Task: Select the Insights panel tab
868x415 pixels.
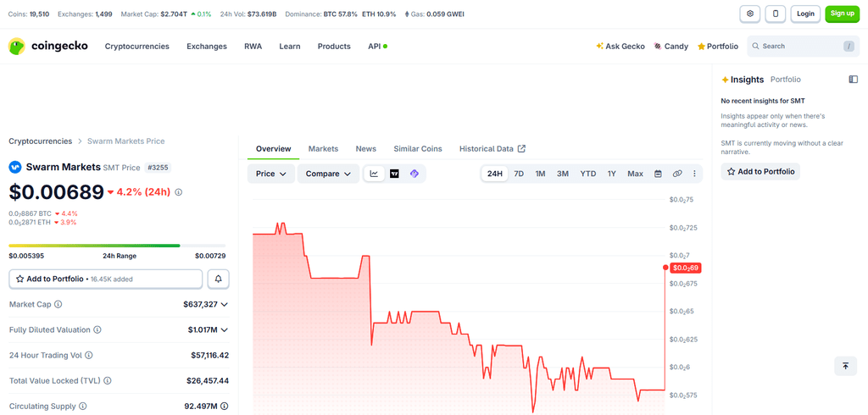Action: click(743, 80)
